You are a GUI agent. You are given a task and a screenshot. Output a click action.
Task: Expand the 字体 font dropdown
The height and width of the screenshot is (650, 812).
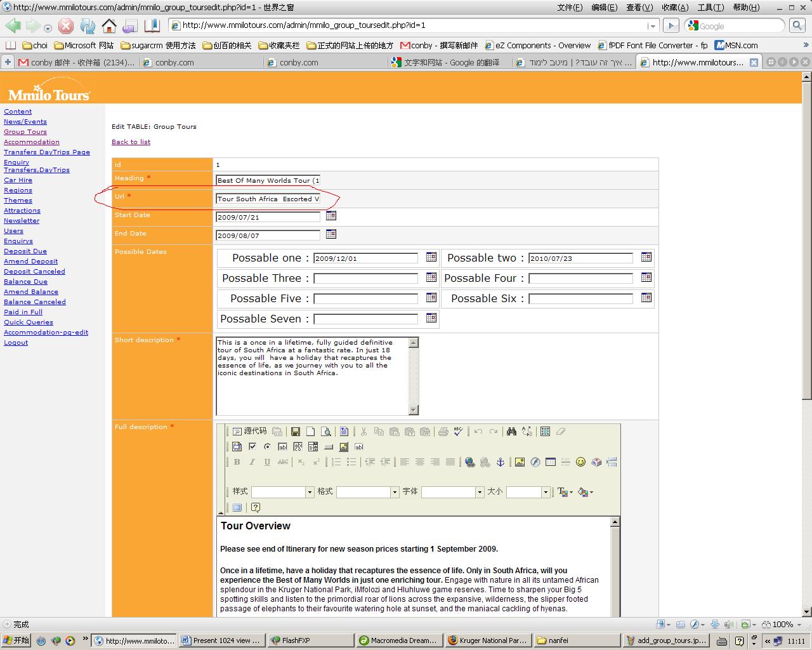[x=480, y=492]
